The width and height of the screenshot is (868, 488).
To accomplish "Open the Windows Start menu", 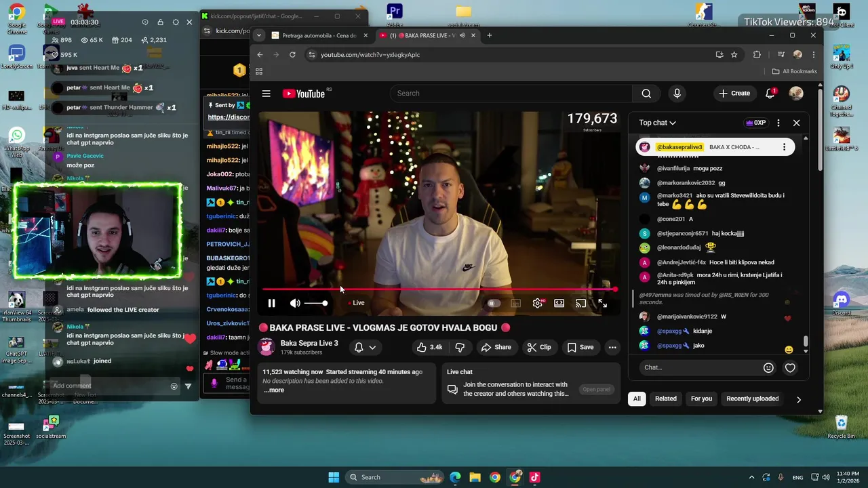I will pyautogui.click(x=334, y=477).
